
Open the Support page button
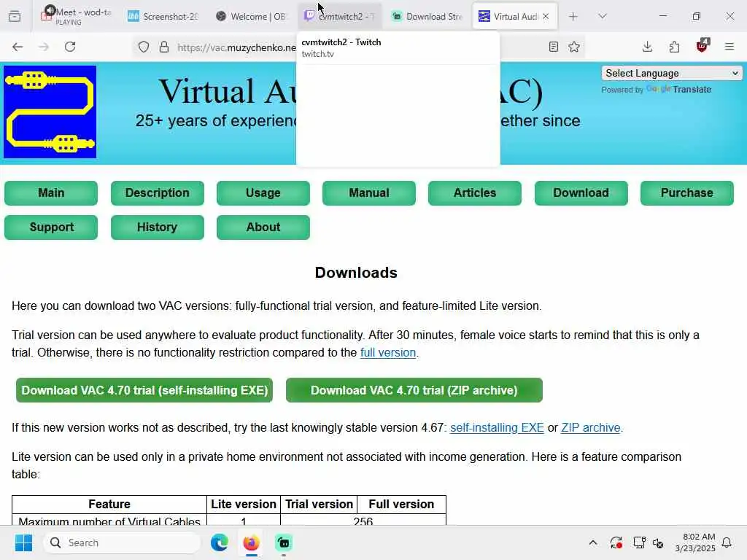[x=51, y=227]
